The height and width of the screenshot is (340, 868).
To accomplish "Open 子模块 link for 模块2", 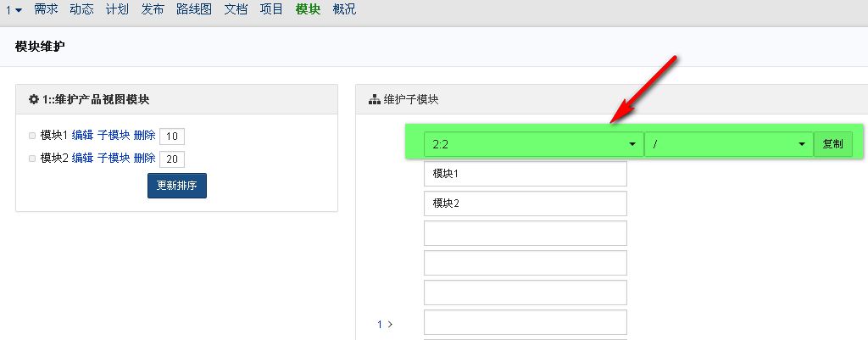I will tap(114, 158).
